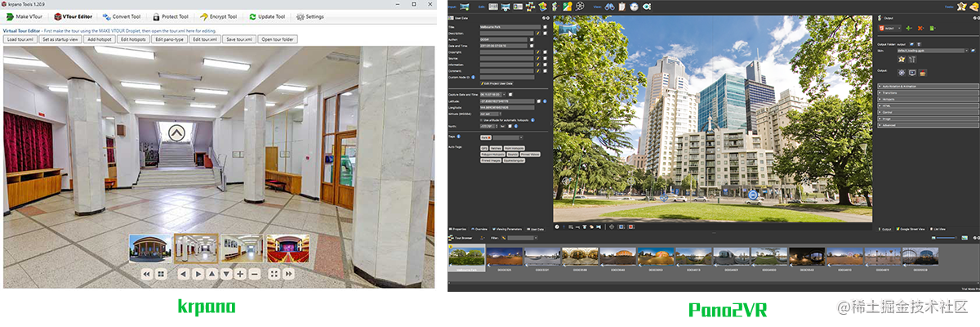Click Pano2VR map edit icon
The width and height of the screenshot is (980, 327).
click(567, 7)
